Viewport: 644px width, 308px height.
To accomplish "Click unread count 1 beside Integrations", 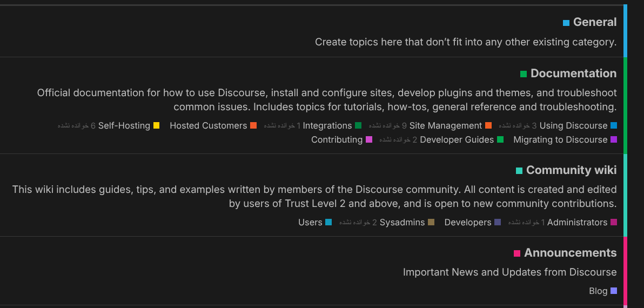I will (282, 126).
